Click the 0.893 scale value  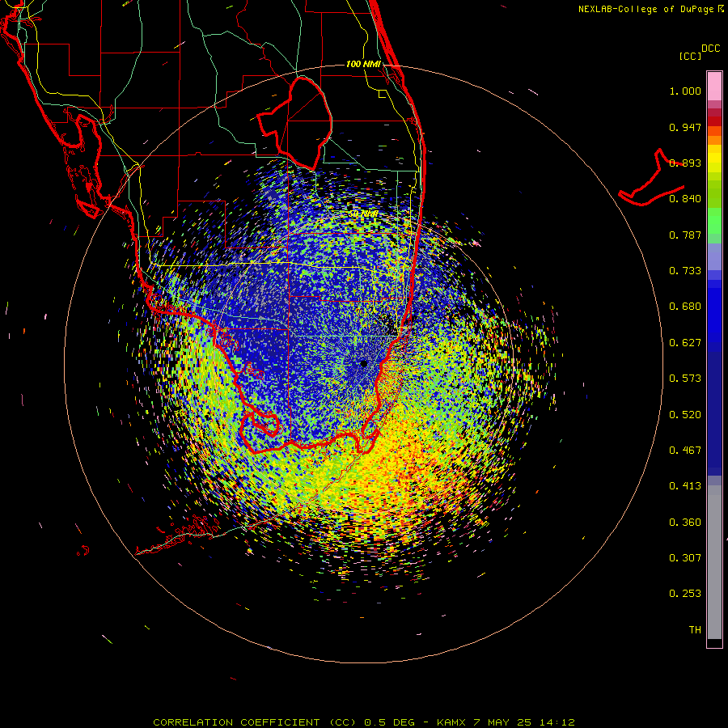pos(685,163)
